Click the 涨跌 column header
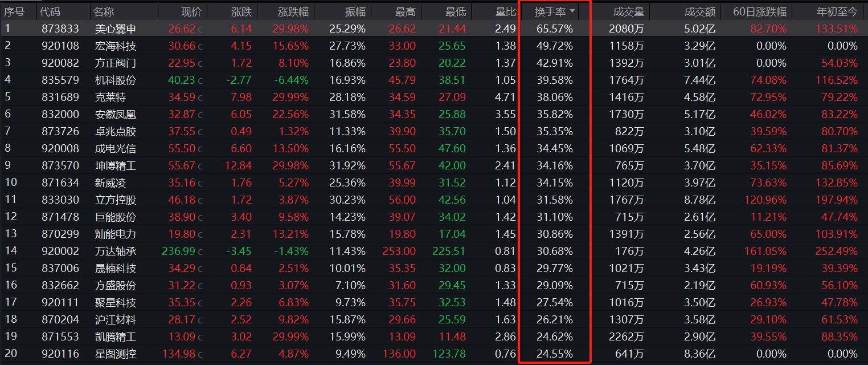868x365 pixels. (x=241, y=11)
